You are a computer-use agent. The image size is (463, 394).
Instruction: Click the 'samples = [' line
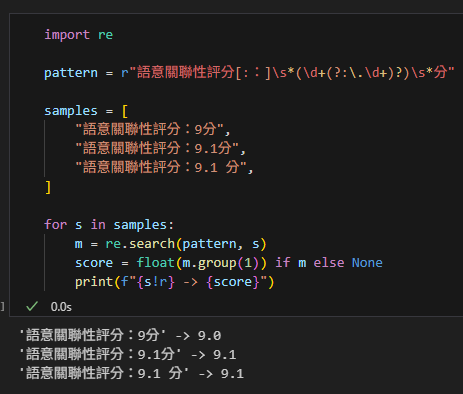(x=86, y=111)
